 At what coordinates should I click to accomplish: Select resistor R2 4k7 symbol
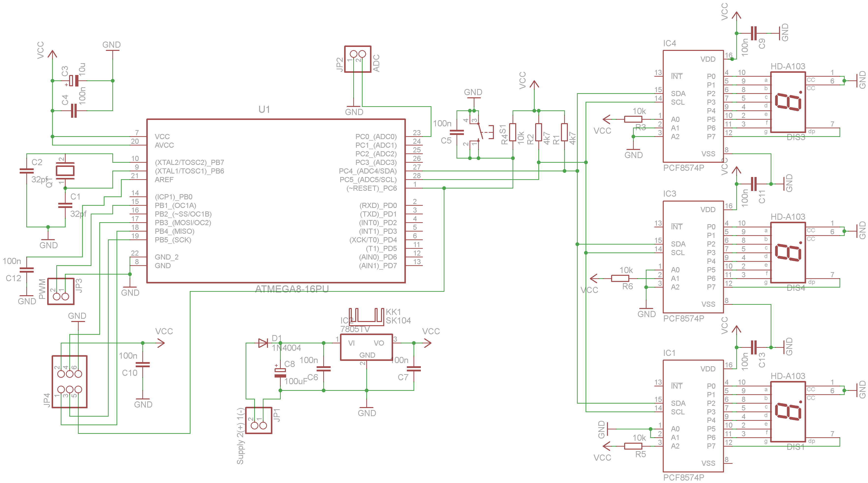[x=538, y=132]
